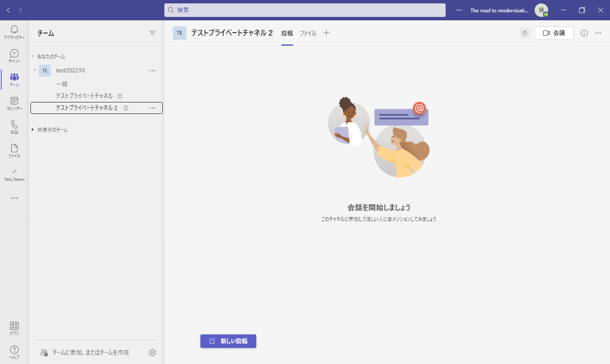
Task: Open Calls (通話) phone icon
Action: click(x=14, y=127)
